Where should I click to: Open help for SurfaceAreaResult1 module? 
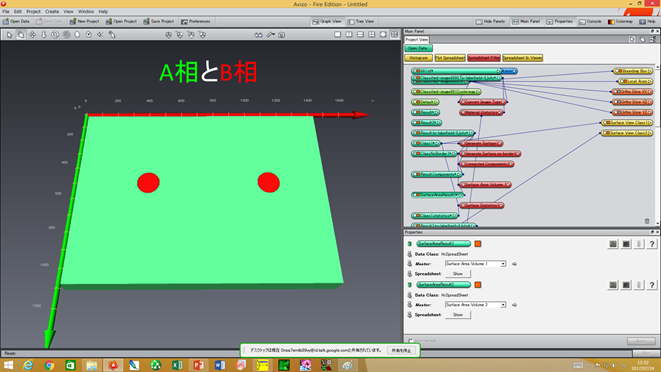[x=652, y=244]
